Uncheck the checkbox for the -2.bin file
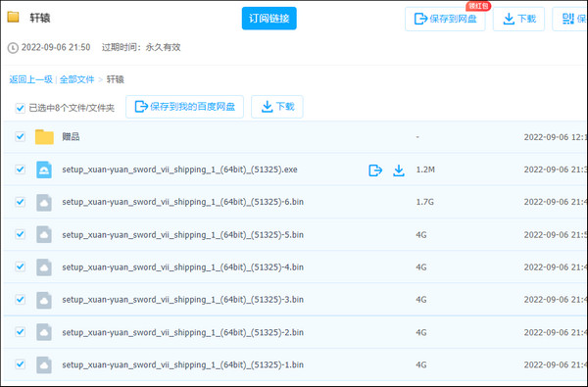588x387 pixels. coord(20,332)
